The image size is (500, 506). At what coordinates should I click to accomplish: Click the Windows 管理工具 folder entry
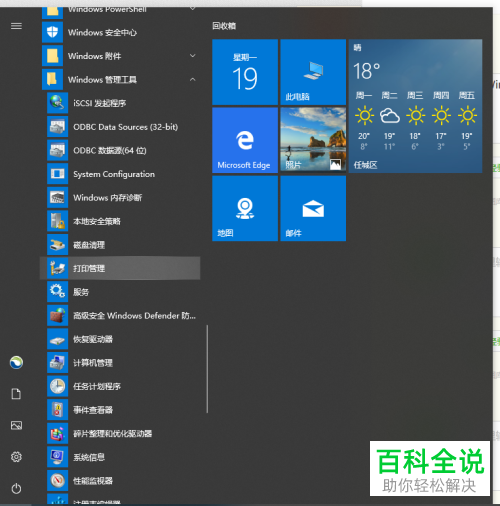(x=121, y=79)
